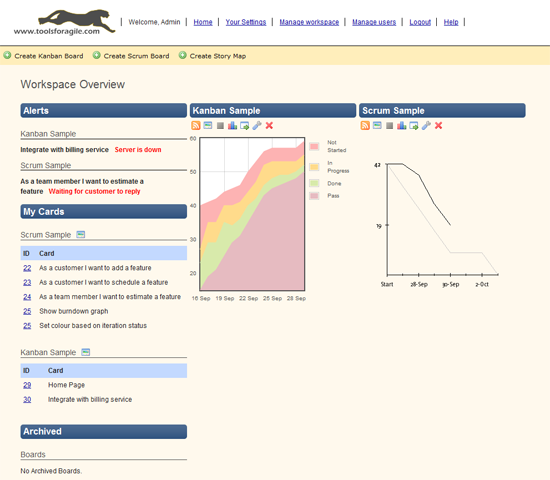Click 'As a customer I want to add a feature'
The width and height of the screenshot is (550, 480).
(x=95, y=268)
